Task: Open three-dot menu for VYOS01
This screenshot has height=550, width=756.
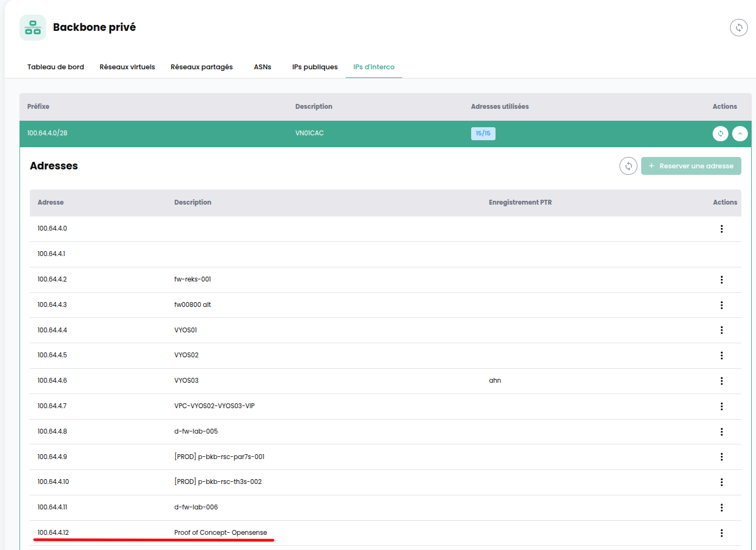Action: tap(721, 330)
